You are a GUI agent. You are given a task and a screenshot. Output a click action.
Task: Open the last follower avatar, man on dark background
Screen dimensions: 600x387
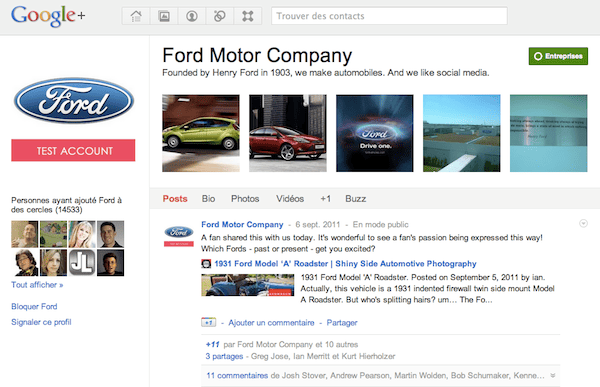click(x=111, y=263)
